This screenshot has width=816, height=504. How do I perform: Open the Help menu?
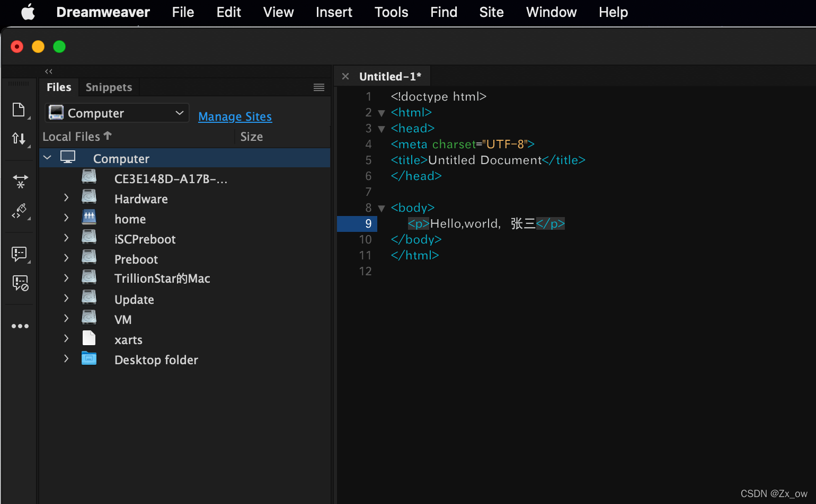click(x=613, y=12)
